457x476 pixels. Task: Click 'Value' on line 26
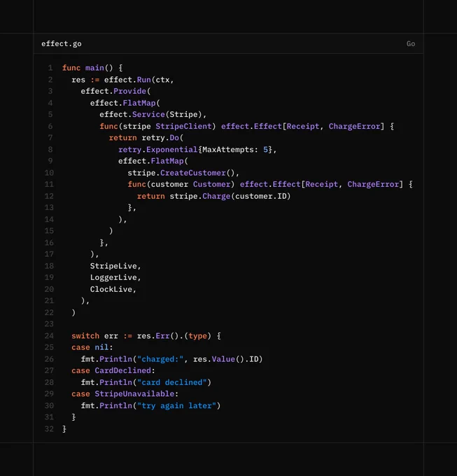223,359
